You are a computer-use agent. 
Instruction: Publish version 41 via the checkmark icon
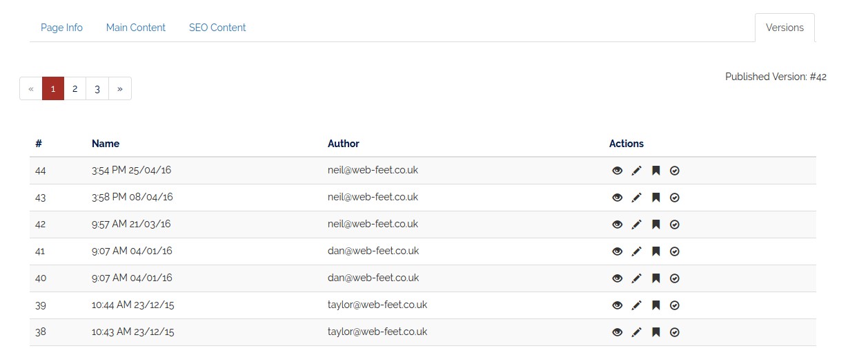coord(675,251)
